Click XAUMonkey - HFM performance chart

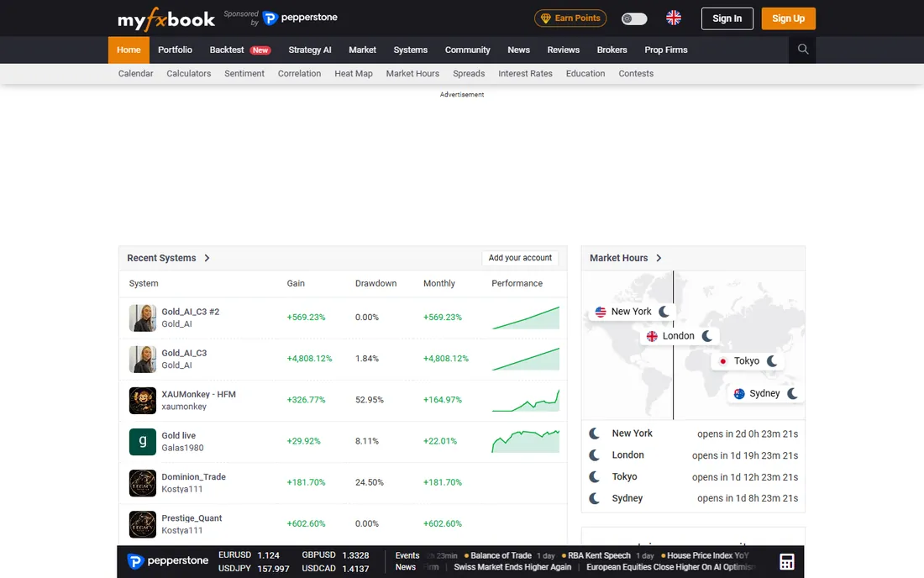point(526,400)
